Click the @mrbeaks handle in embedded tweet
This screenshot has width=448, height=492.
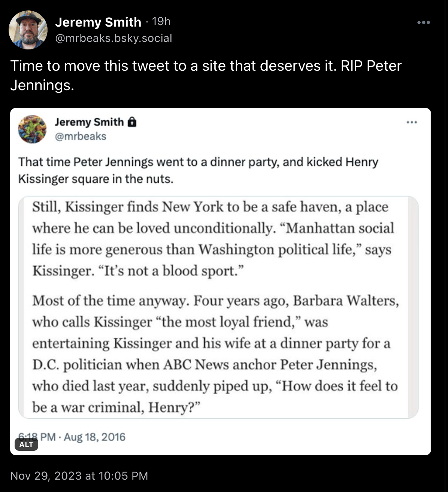81,136
